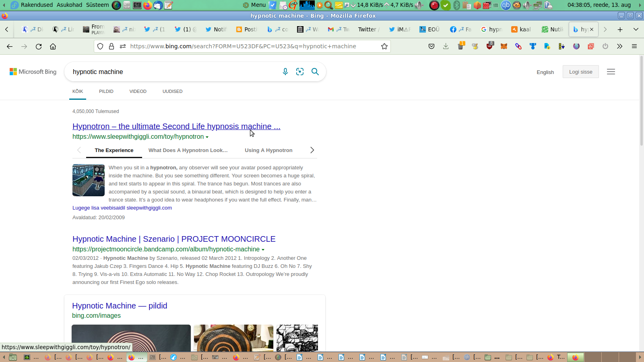Open tracking protection shield icon
644x362 pixels.
101,46
